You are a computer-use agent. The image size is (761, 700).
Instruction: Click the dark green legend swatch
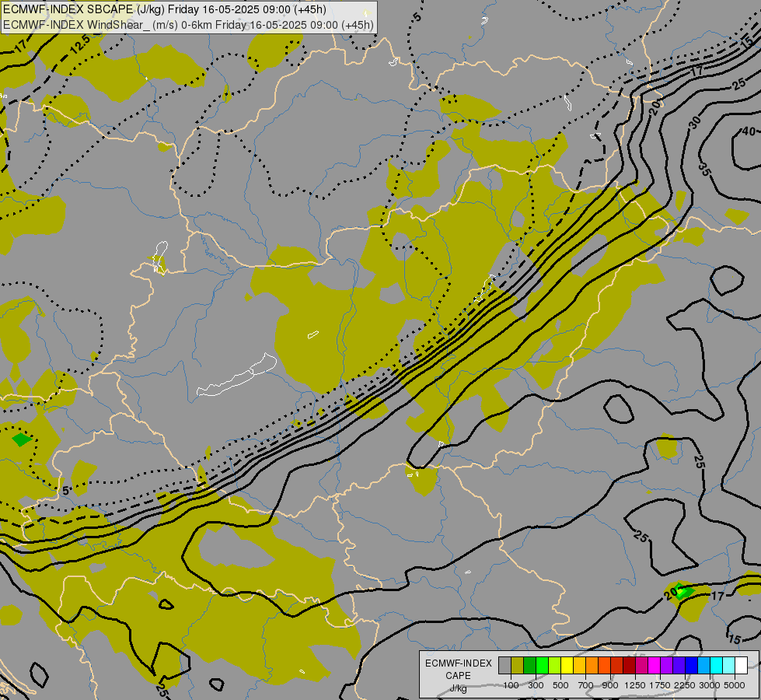(x=529, y=666)
